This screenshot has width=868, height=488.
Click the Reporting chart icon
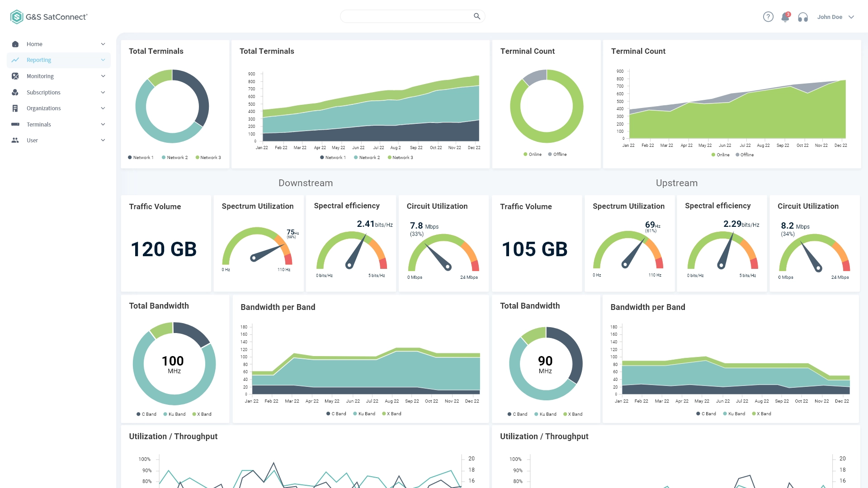[x=15, y=60]
